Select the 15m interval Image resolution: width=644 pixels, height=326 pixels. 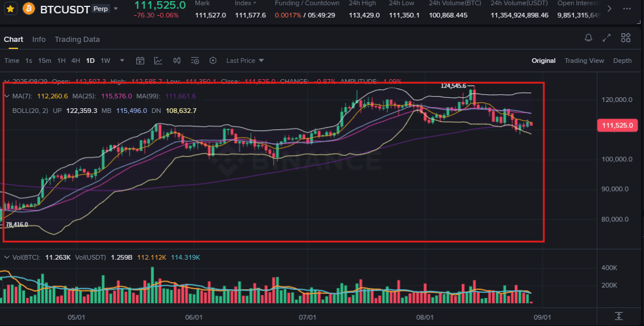click(x=44, y=61)
